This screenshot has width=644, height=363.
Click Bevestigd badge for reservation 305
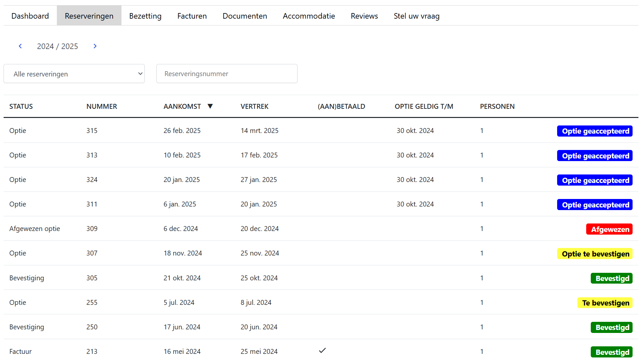coord(611,278)
